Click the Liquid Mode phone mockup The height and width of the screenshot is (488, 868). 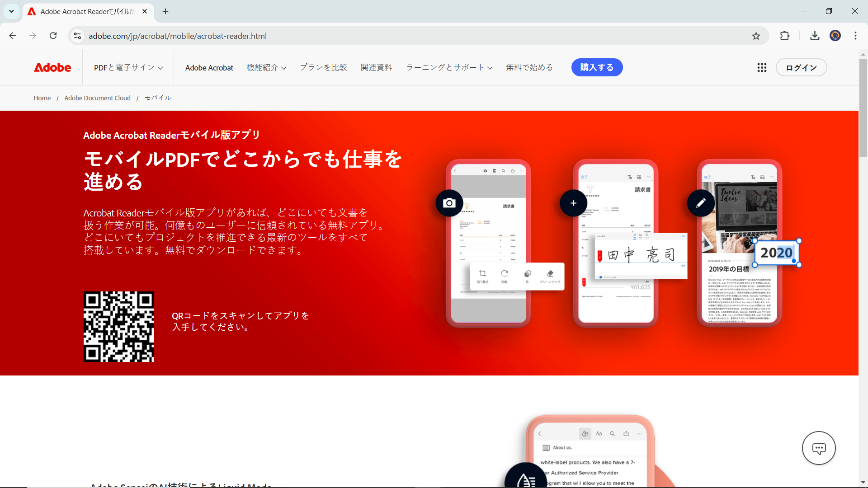click(590, 452)
